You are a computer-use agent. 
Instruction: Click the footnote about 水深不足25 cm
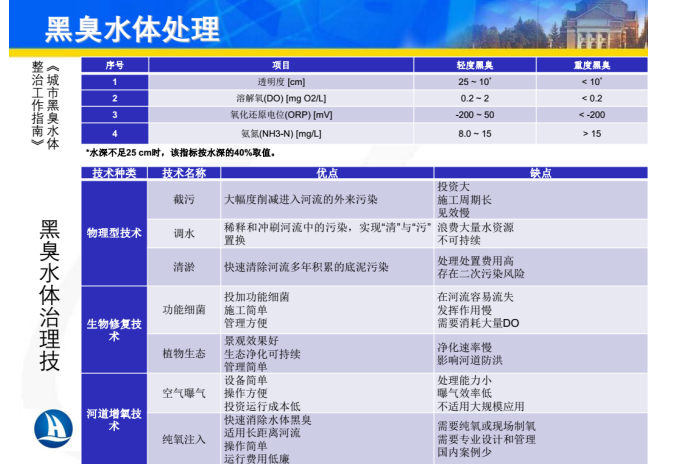pyautogui.click(x=180, y=153)
